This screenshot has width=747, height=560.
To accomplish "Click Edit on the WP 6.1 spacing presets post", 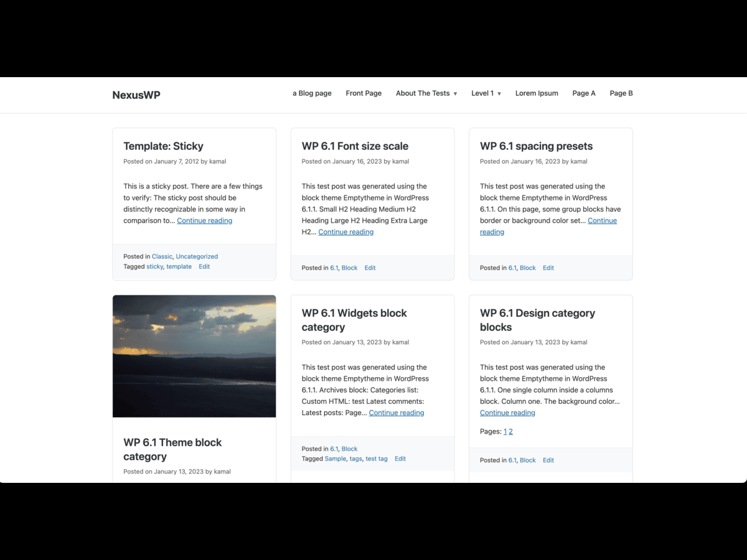I will (x=548, y=268).
